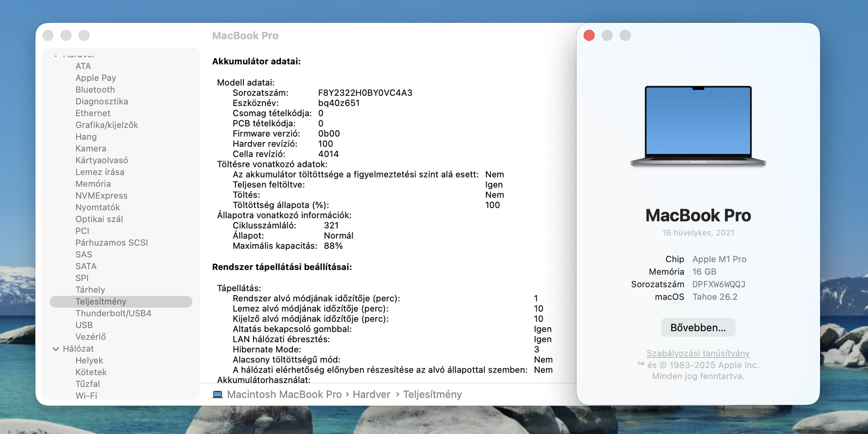Select ATA in the hardware sidebar
The width and height of the screenshot is (868, 434).
(83, 66)
